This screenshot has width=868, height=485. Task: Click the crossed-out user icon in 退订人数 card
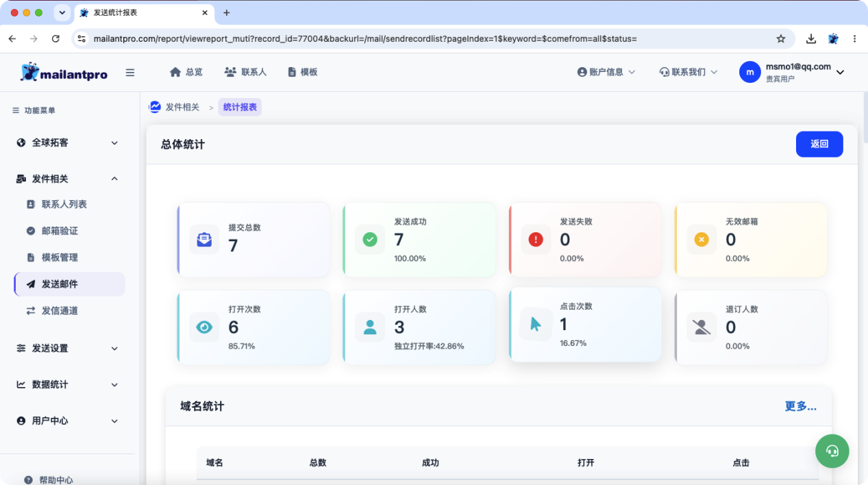(702, 327)
